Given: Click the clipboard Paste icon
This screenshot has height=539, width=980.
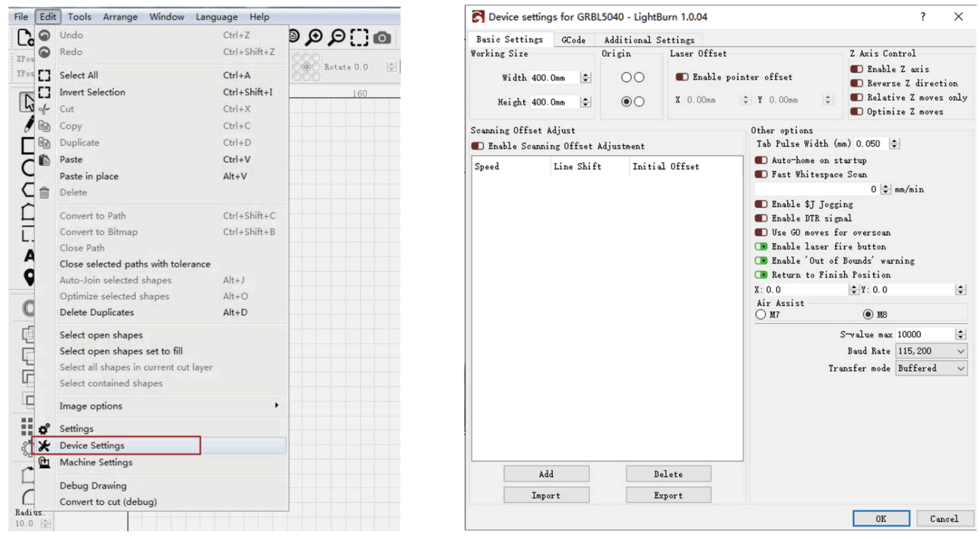Looking at the screenshot, I should 44,160.
